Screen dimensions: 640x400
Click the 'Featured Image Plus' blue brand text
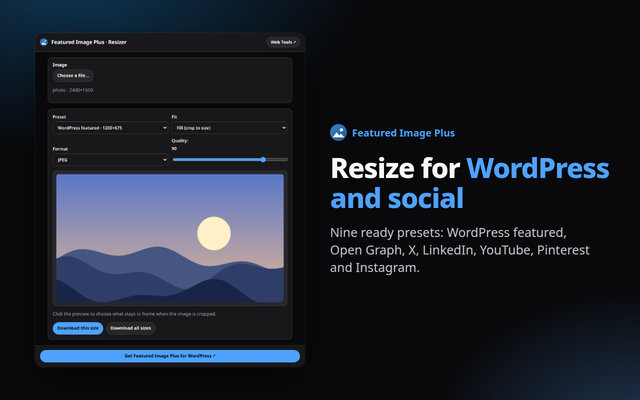[403, 133]
